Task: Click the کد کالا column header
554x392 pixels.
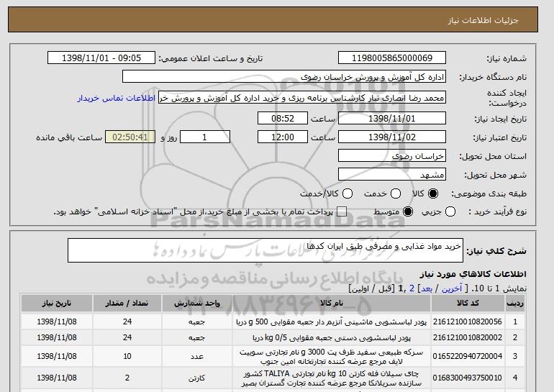Action: pyautogui.click(x=468, y=304)
